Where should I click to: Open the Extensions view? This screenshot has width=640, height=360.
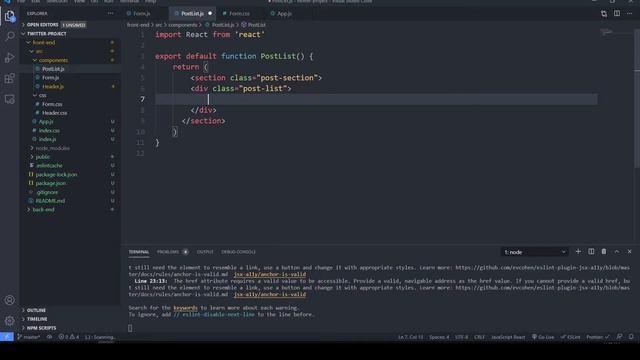tap(9, 78)
